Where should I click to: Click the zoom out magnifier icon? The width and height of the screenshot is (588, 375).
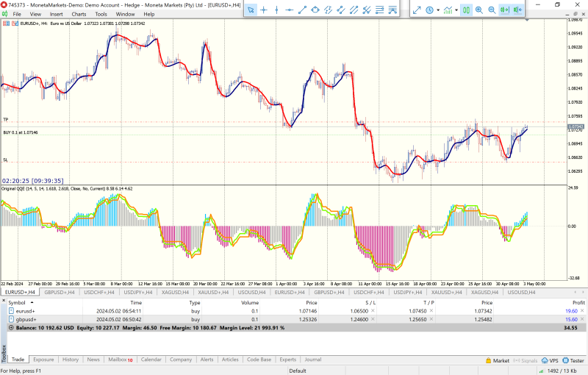click(x=491, y=10)
